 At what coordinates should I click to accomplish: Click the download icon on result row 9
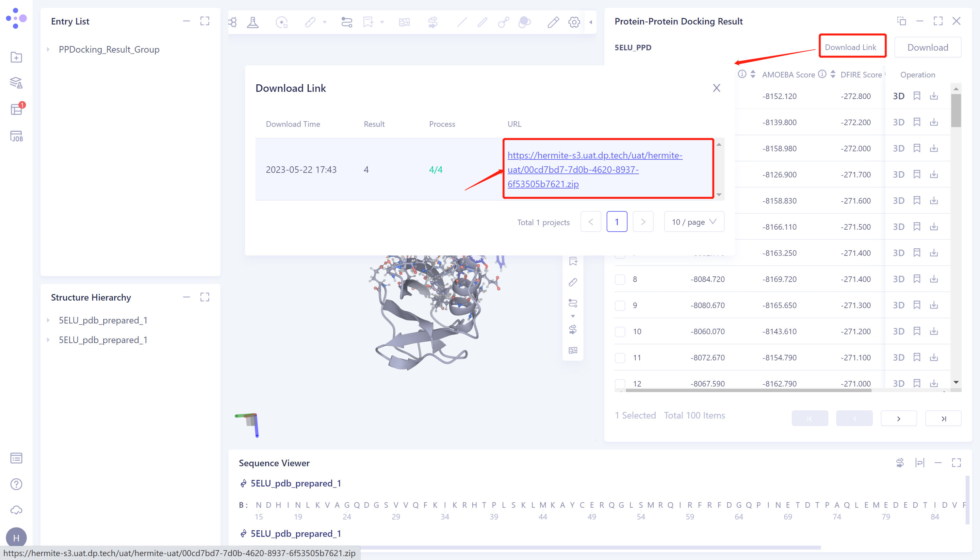click(x=934, y=305)
